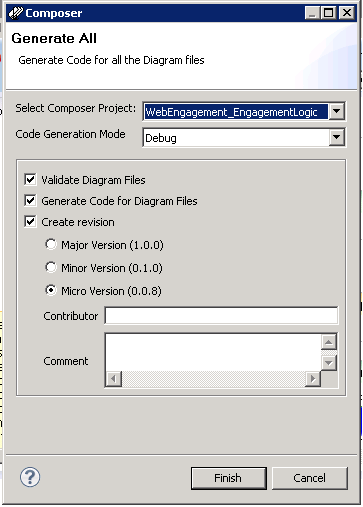Screen dimensions: 363x507
Task: Click the Composer logo icon in title bar
Action: [16, 13]
